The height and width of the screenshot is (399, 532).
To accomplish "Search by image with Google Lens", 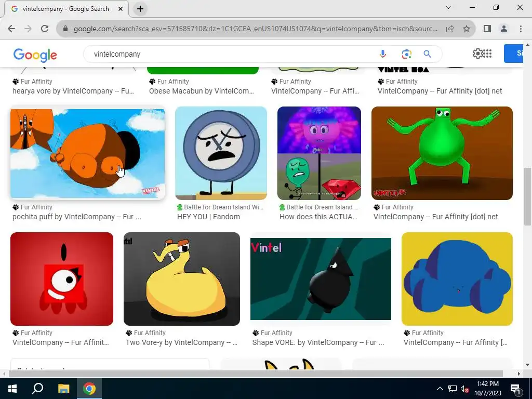I will click(406, 54).
